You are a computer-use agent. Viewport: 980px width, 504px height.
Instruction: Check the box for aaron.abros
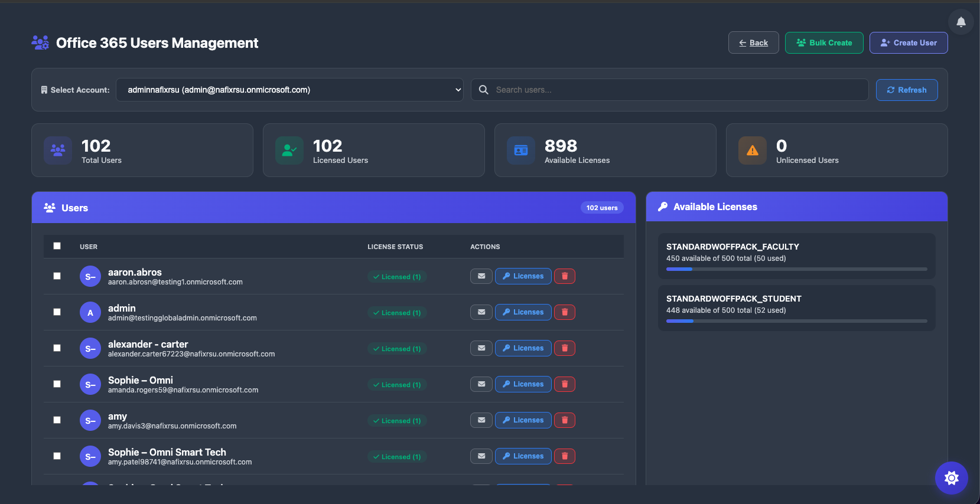[x=57, y=276]
